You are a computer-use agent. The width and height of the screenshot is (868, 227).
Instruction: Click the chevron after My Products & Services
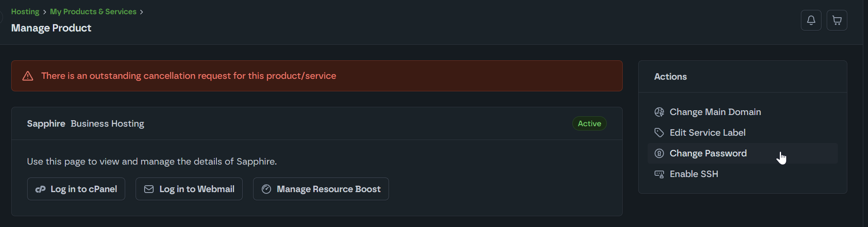tap(141, 12)
